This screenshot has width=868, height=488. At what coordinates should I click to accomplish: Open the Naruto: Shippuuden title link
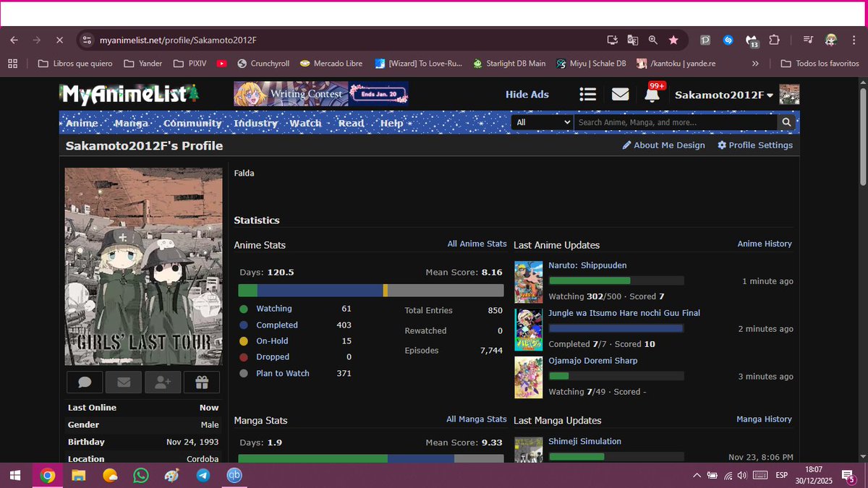click(x=587, y=265)
